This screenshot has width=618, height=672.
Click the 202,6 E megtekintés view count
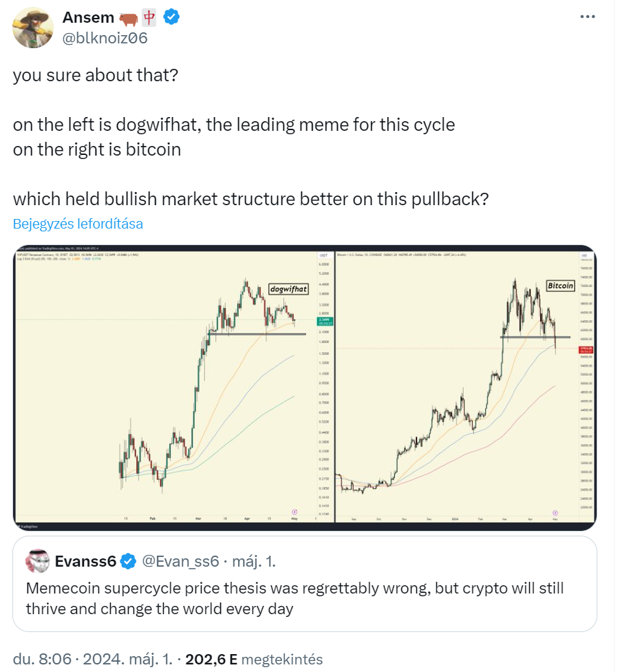pos(254,659)
